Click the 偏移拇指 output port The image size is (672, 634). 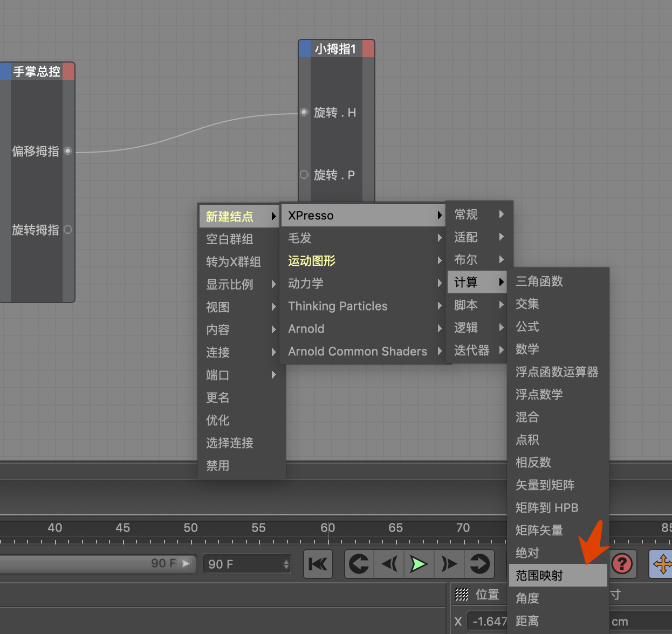coord(68,151)
